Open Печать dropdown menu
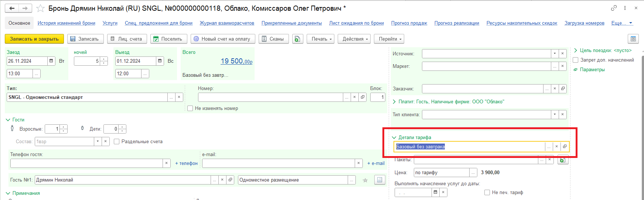This screenshot has width=644, height=200. coord(321,39)
